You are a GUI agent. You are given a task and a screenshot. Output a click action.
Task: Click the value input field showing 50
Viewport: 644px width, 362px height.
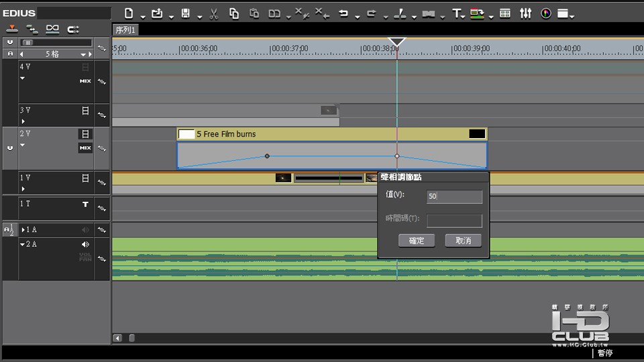[454, 197]
